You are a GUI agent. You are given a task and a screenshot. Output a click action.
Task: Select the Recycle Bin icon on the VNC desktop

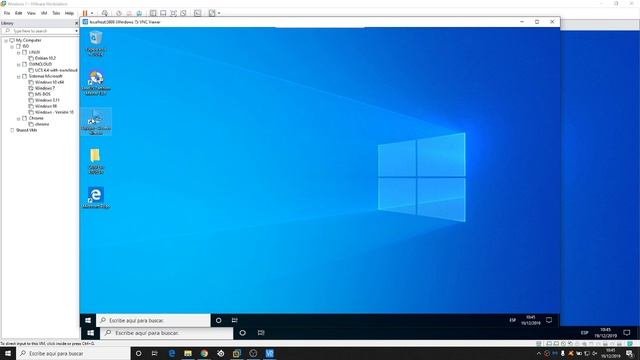click(x=96, y=43)
